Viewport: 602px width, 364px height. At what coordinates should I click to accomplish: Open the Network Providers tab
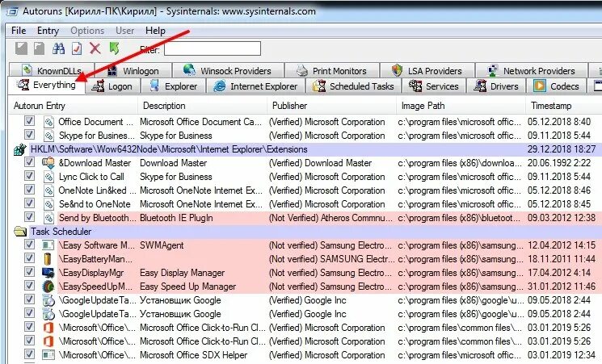click(x=532, y=71)
